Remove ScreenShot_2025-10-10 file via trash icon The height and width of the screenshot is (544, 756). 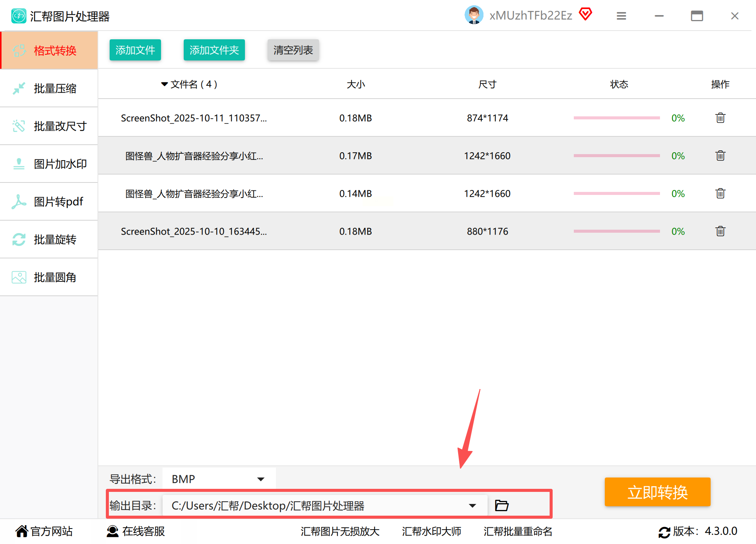(720, 231)
